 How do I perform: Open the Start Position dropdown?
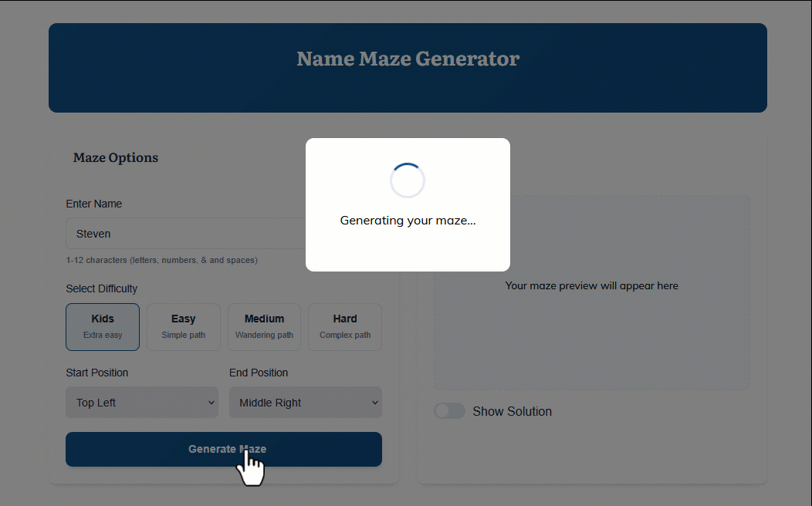142,403
